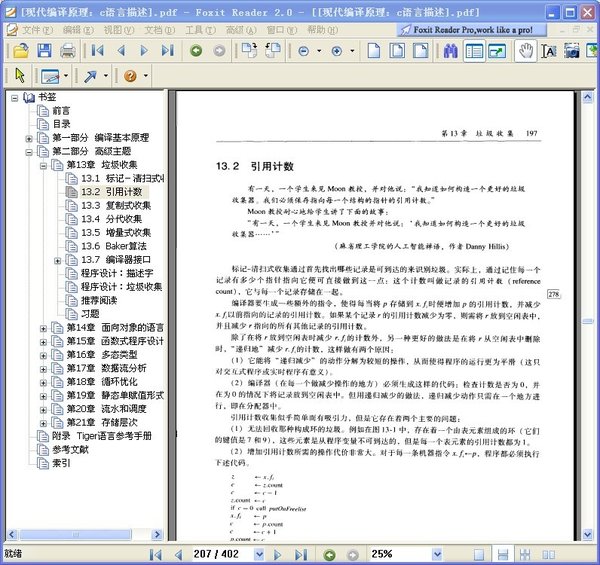This screenshot has width=600, height=565.
Task: Select bookmark 13.3 复制式收集
Action: [116, 205]
